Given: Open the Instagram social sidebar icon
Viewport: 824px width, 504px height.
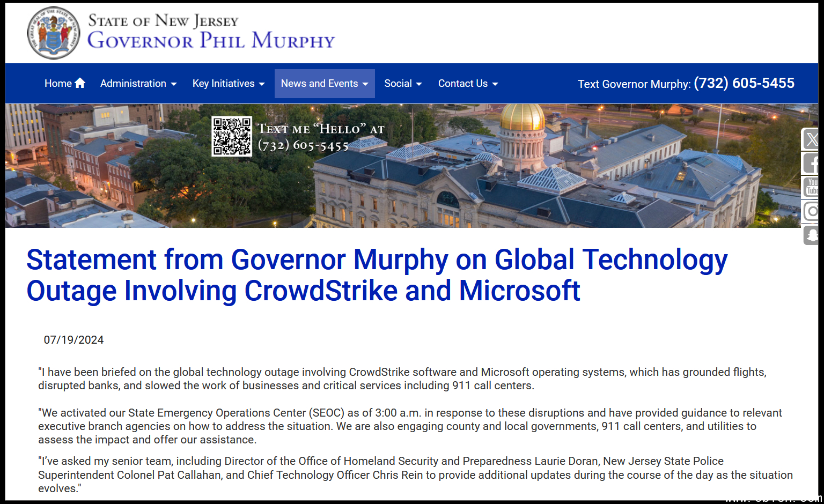Looking at the screenshot, I should pos(811,211).
